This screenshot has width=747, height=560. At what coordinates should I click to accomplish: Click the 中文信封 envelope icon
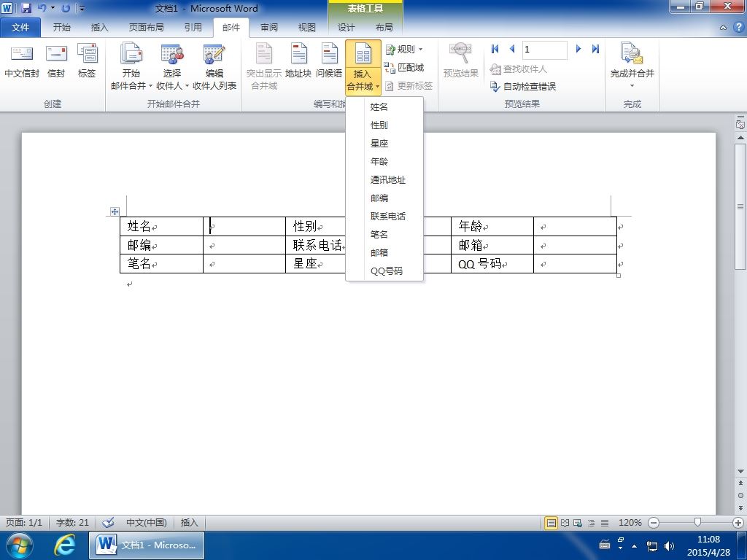coord(21,53)
